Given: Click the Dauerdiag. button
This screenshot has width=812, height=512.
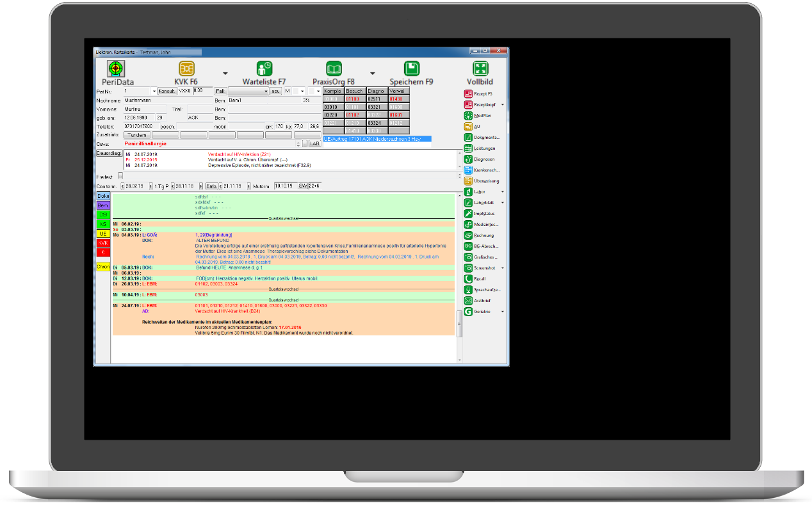Looking at the screenshot, I should click(x=109, y=154).
